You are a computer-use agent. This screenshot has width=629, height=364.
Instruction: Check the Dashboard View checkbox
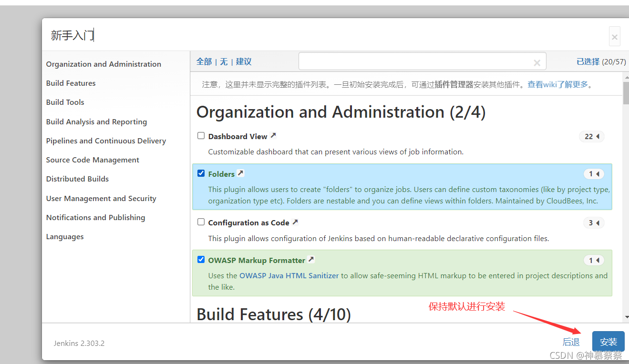point(201,136)
